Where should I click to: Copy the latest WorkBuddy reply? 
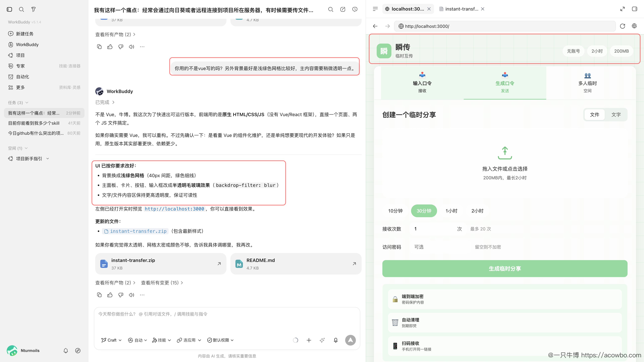click(x=99, y=295)
